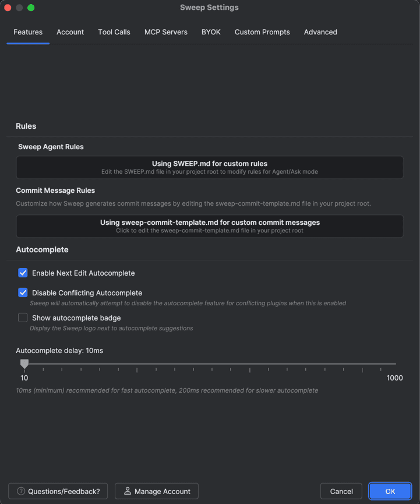
Task: Open SWEEP.md to edit custom rules
Action: pyautogui.click(x=210, y=167)
